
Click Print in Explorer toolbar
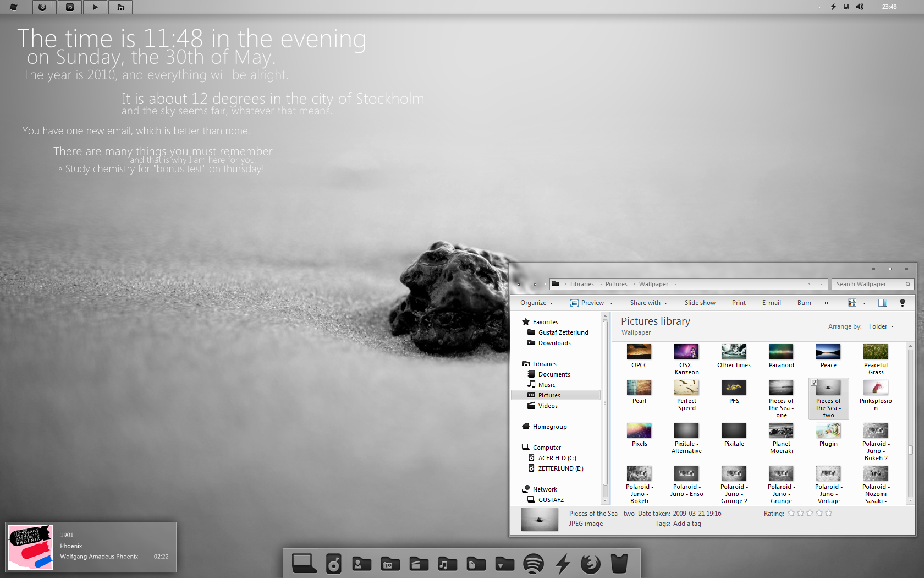739,303
